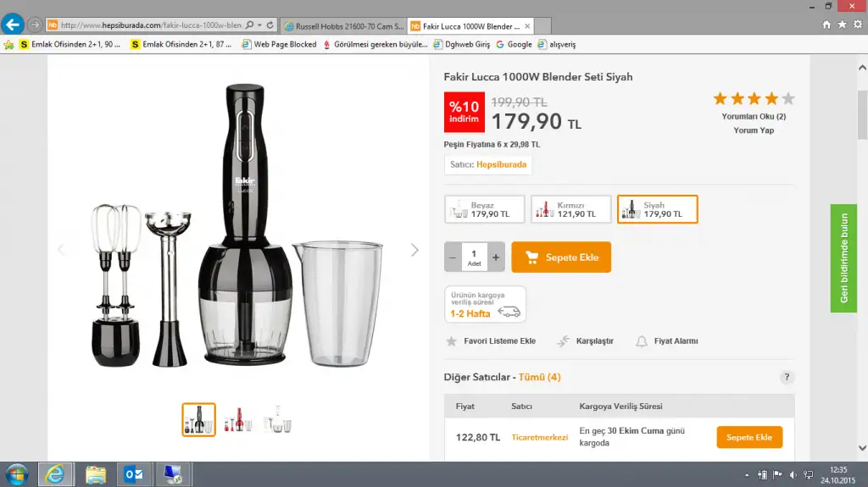Increase quantity with the plus button
The width and height of the screenshot is (868, 487).
click(496, 257)
